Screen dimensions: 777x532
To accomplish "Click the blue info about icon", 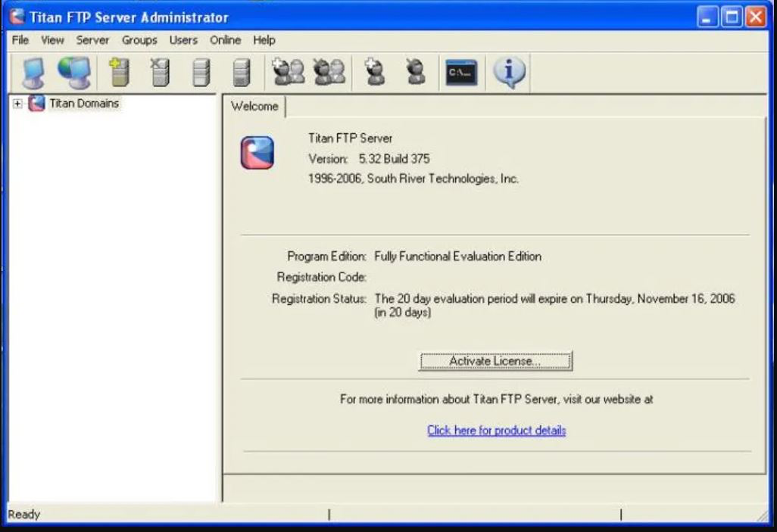I will tap(509, 73).
